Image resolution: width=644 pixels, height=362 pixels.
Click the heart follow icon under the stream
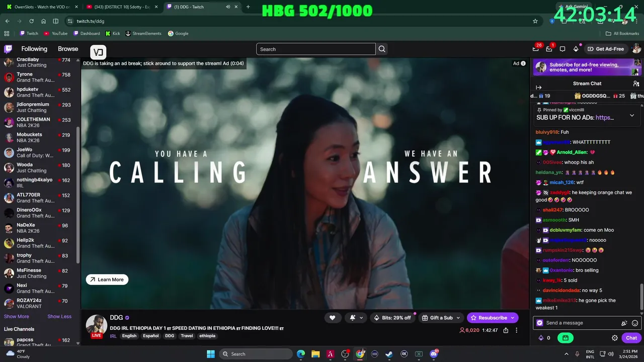(x=333, y=318)
